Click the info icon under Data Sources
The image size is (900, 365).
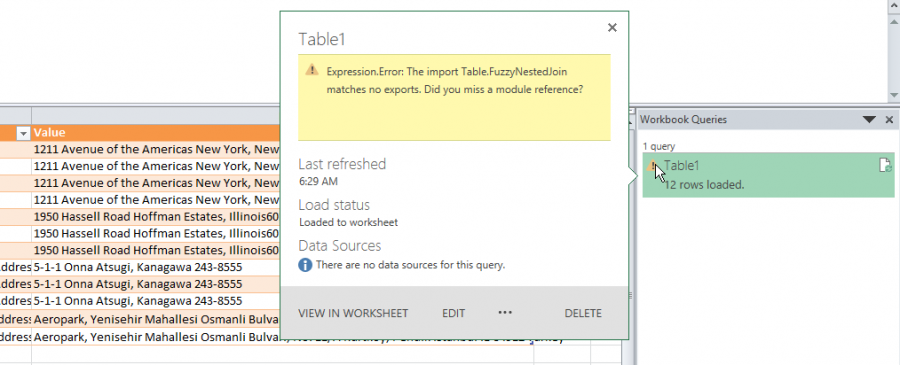coord(305,265)
